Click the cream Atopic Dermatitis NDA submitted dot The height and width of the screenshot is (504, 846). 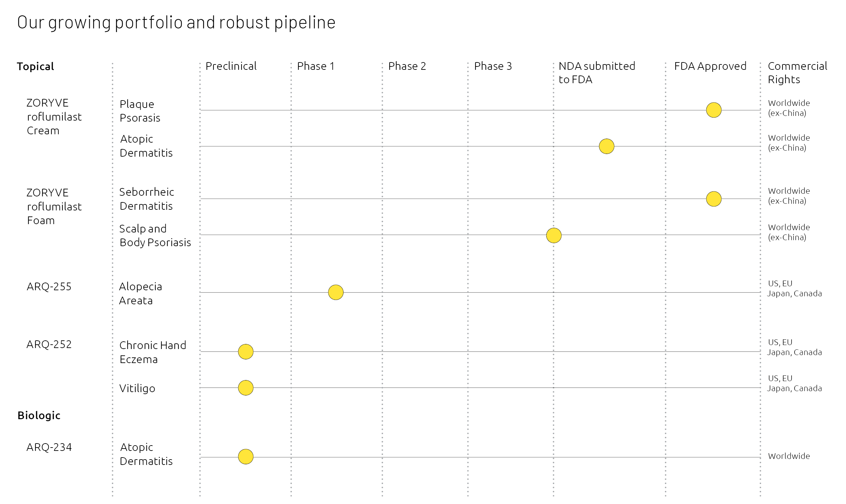click(606, 146)
